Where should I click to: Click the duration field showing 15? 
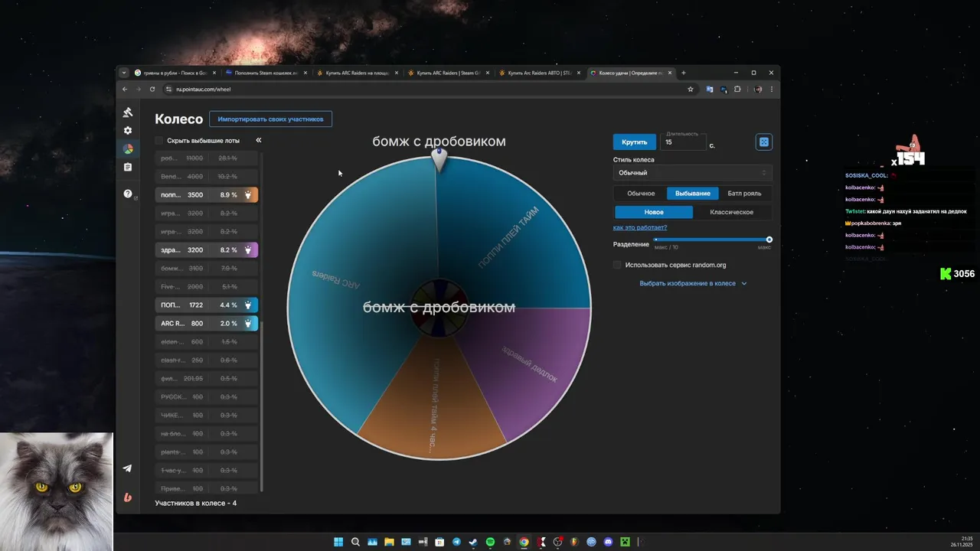[x=684, y=142]
